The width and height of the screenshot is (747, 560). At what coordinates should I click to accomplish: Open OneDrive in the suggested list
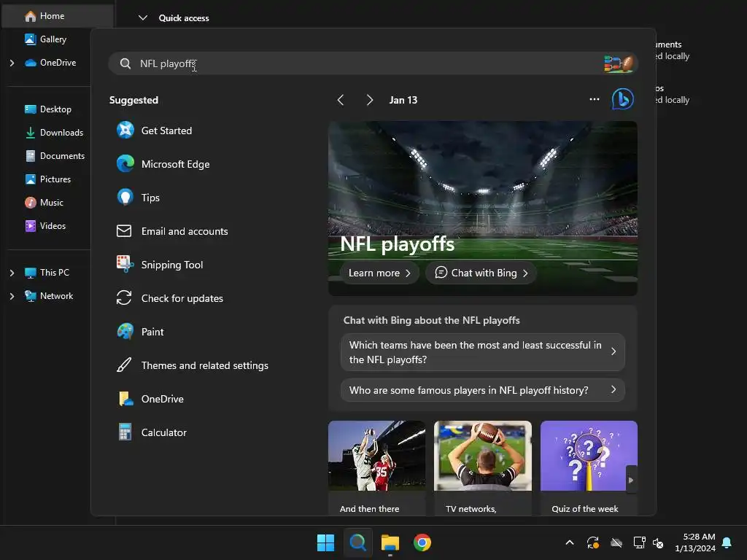pos(163,399)
